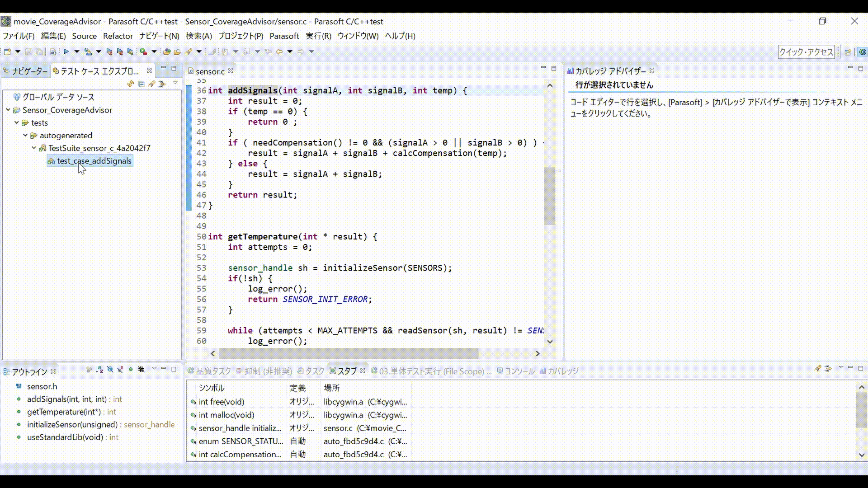Close the sensor.c editor tab

(x=231, y=70)
